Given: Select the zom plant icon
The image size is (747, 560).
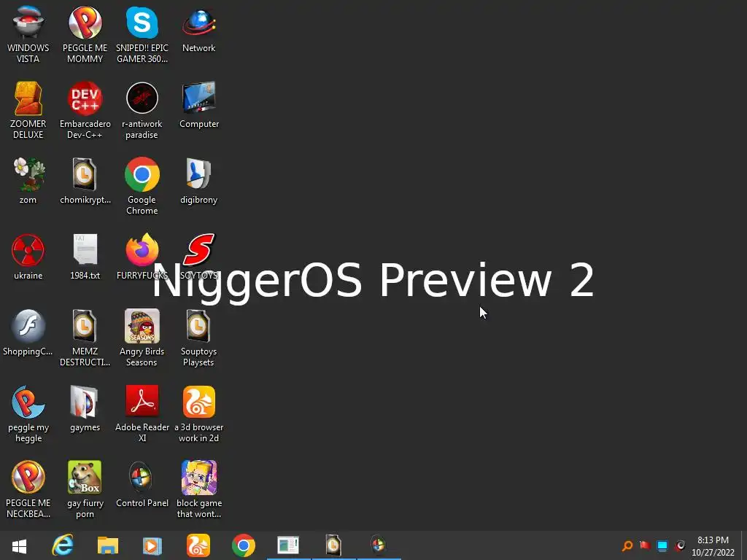Looking at the screenshot, I should coord(28,174).
